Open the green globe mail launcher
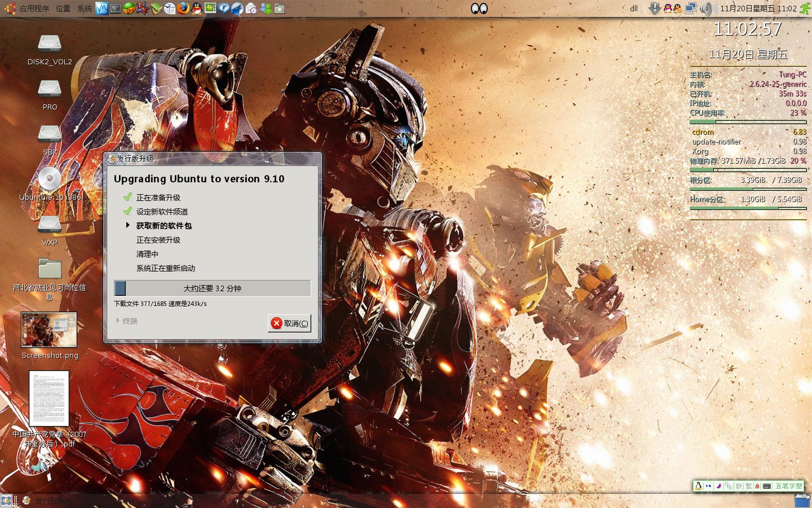This screenshot has height=508, width=812. [129, 8]
